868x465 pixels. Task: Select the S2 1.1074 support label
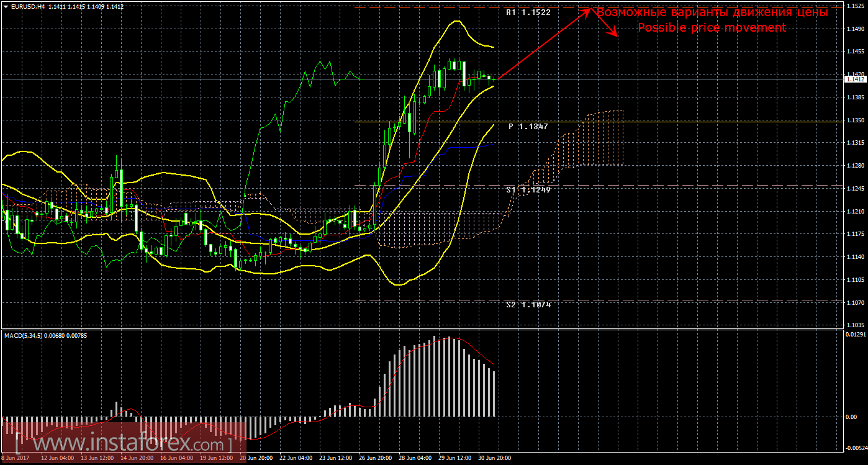(x=528, y=305)
